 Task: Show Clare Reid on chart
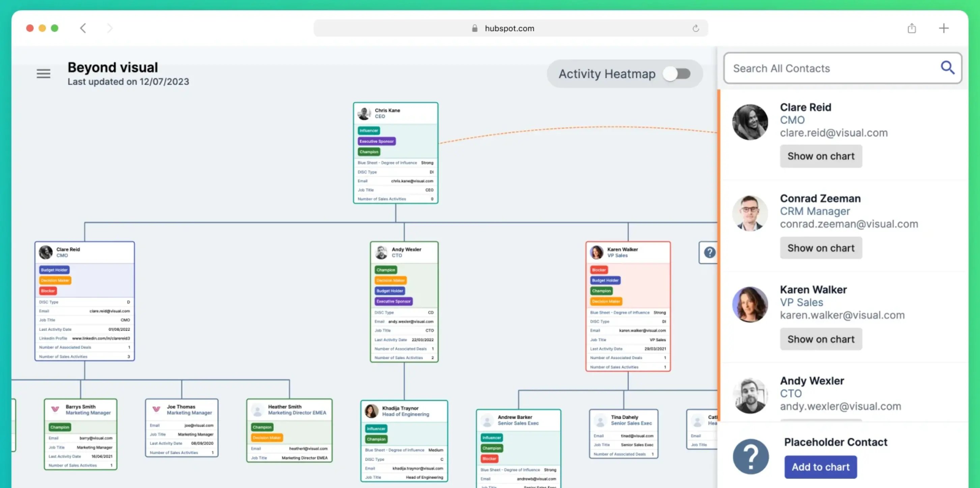[820, 156]
